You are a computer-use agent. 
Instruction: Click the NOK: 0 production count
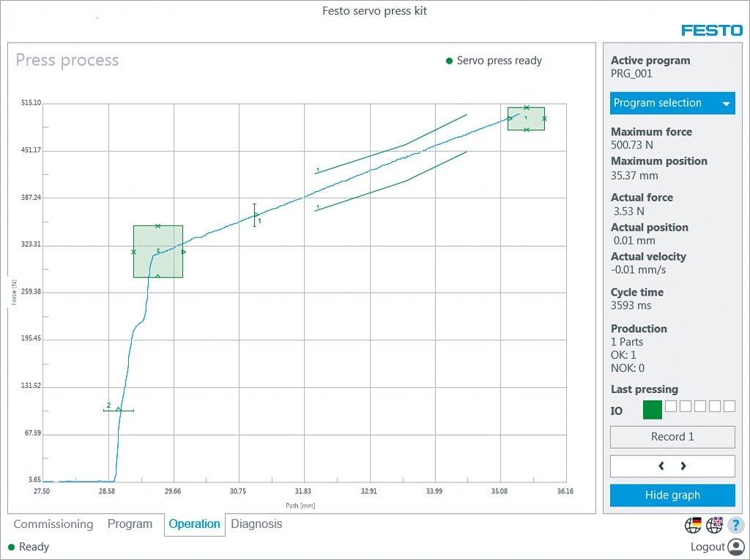627,368
